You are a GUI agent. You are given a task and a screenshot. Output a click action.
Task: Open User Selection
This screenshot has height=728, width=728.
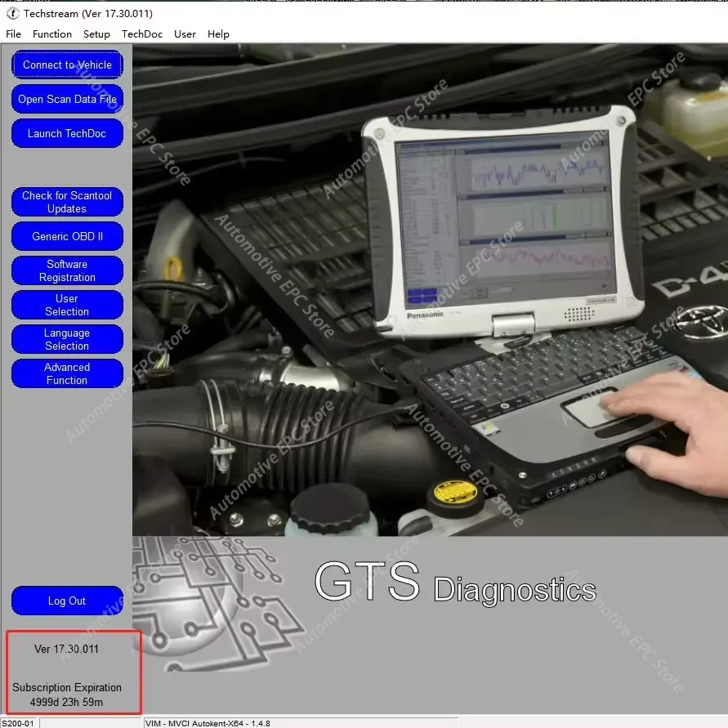tap(67, 305)
